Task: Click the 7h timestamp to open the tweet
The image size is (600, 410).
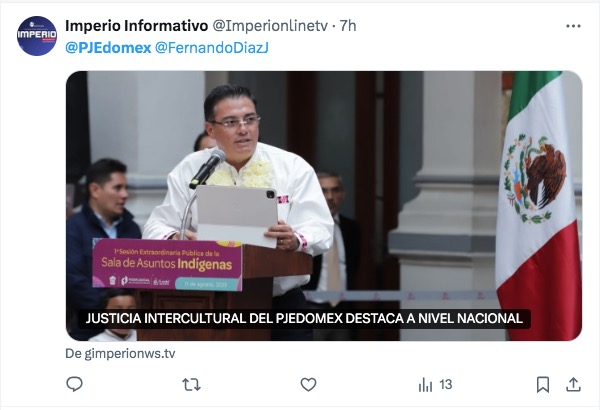Action: coord(348,26)
